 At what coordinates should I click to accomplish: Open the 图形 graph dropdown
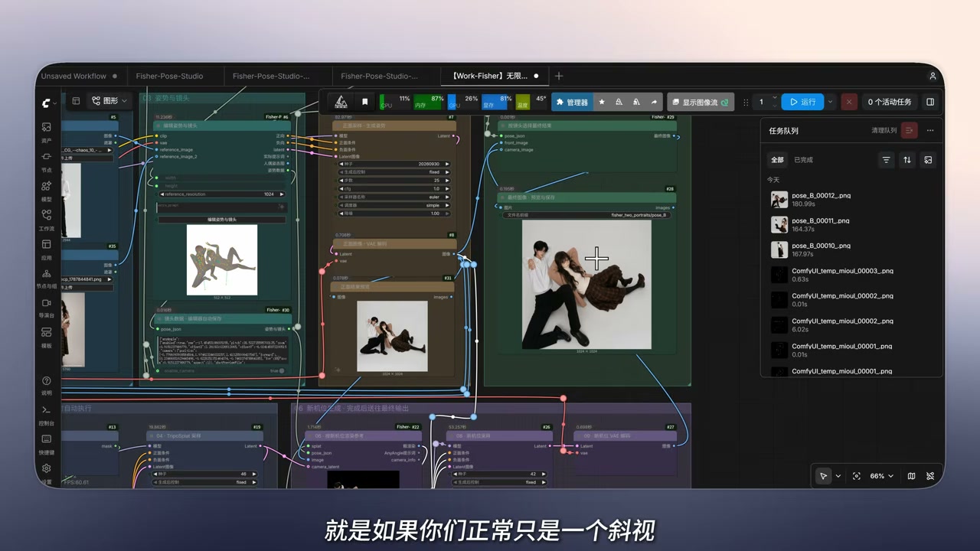coord(109,100)
